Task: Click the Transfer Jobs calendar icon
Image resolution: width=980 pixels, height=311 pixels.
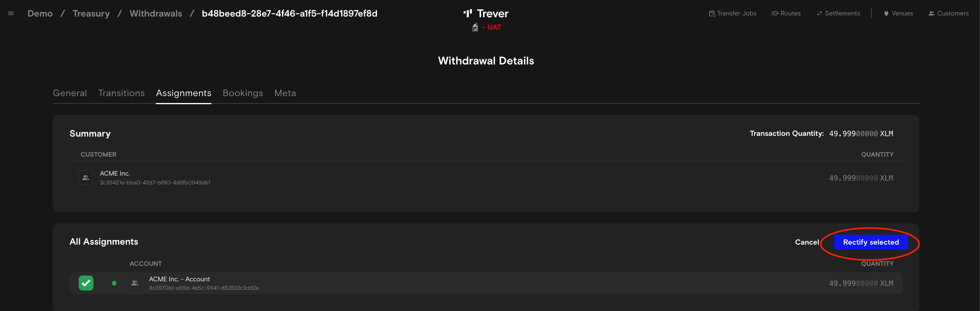Action: coord(712,14)
